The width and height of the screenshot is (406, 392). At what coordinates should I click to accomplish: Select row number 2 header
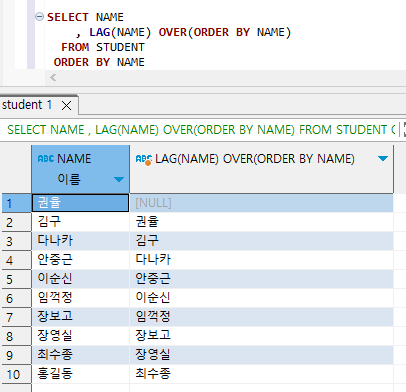coord(17,222)
